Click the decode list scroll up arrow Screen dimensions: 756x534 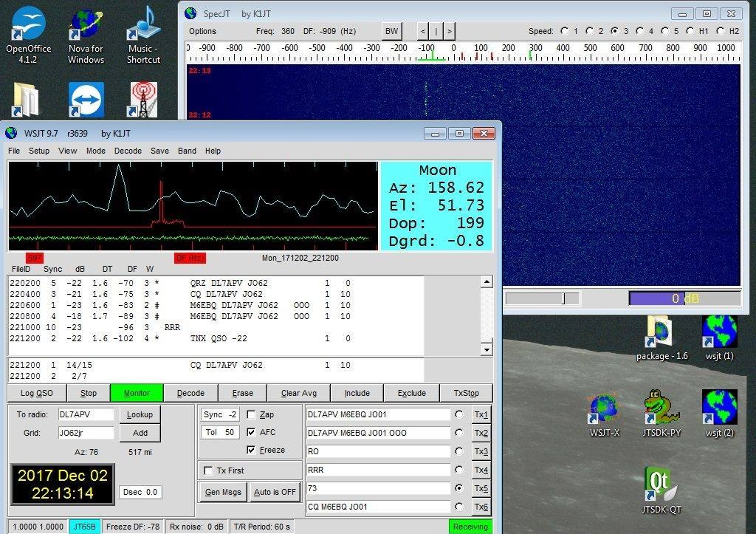click(x=487, y=281)
